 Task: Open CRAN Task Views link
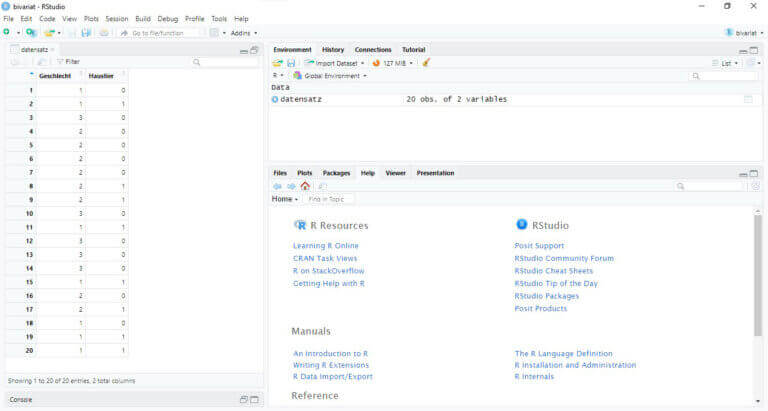pyautogui.click(x=325, y=258)
